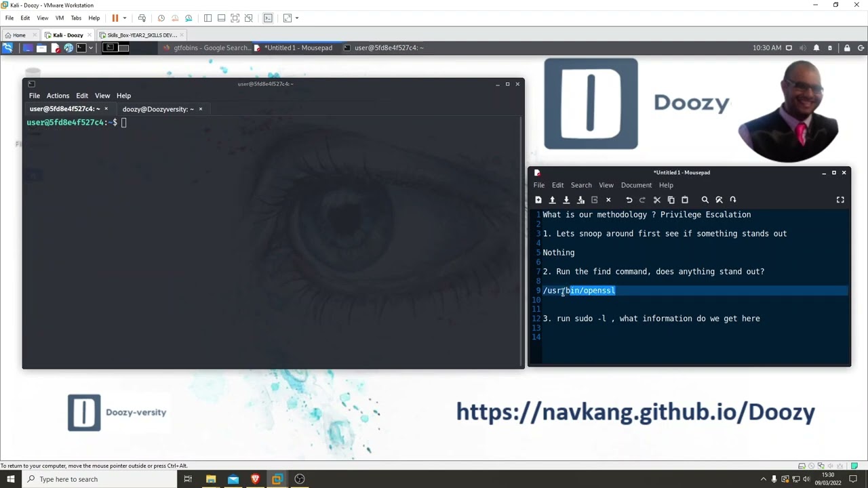Open the VMware Tabs menu

(76, 18)
